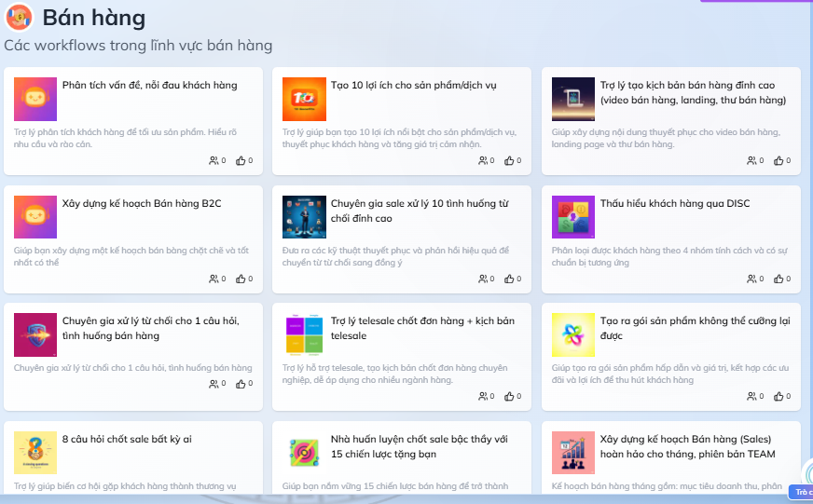Click the 8 câu hỏi chốt sale thumbnail

point(35,453)
